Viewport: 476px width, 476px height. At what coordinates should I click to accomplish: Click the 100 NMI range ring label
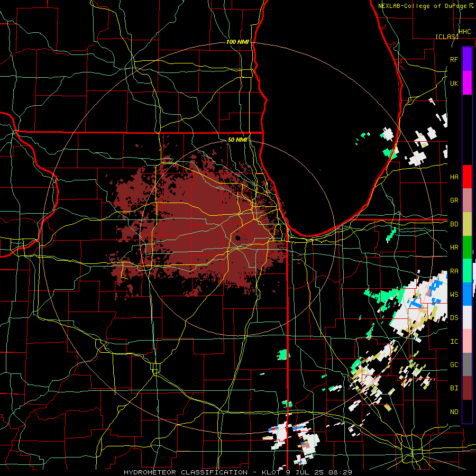tap(237, 42)
